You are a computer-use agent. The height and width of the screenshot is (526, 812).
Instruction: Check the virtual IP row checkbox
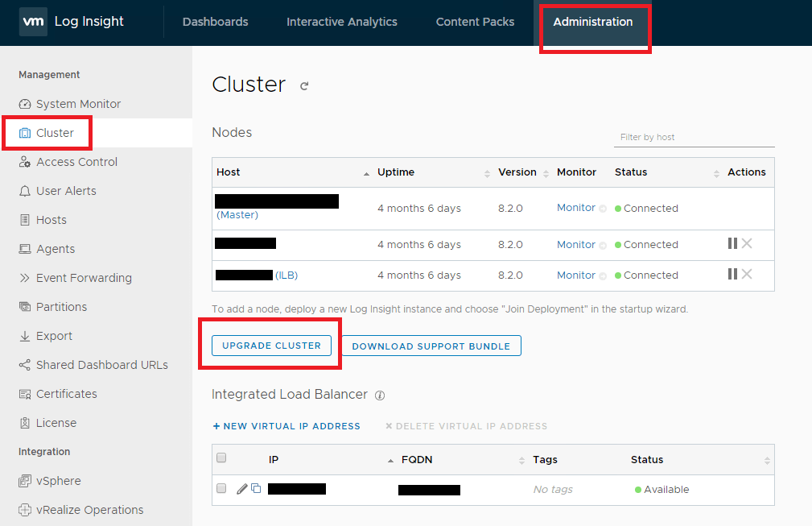coord(221,488)
